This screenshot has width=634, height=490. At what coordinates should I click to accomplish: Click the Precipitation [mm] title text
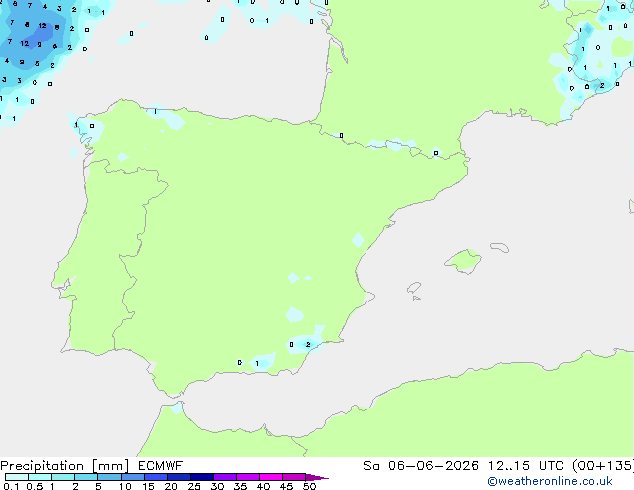tap(65, 466)
